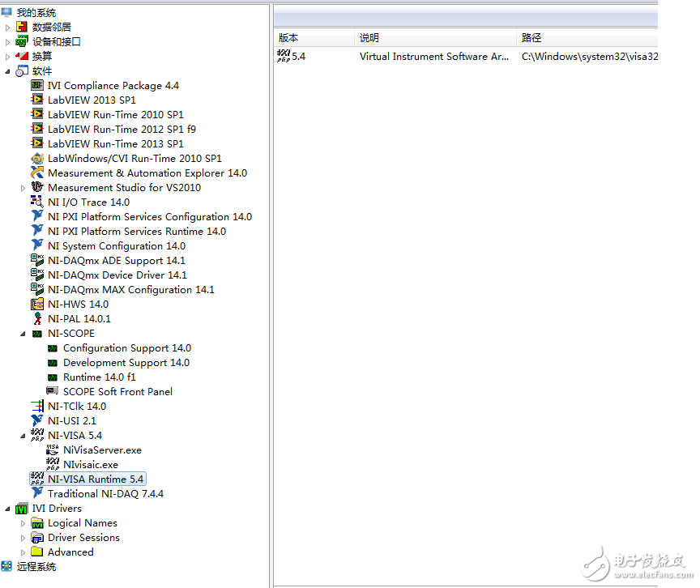The width and height of the screenshot is (700, 588).
Task: Select Configuration Support 14.0
Action: 127,348
